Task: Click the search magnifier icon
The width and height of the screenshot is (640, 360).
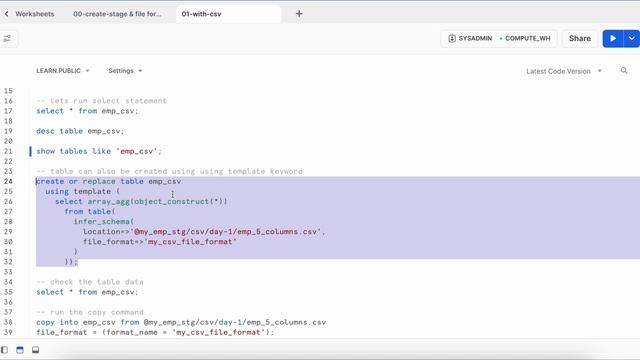Action: 624,71
